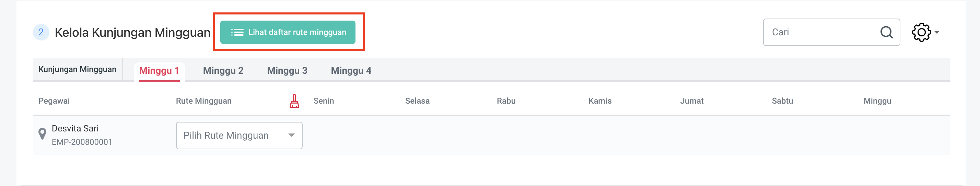Viewport: 980px width, 186px height.
Task: Click the location pin beside Desvita Sari
Action: [x=42, y=134]
